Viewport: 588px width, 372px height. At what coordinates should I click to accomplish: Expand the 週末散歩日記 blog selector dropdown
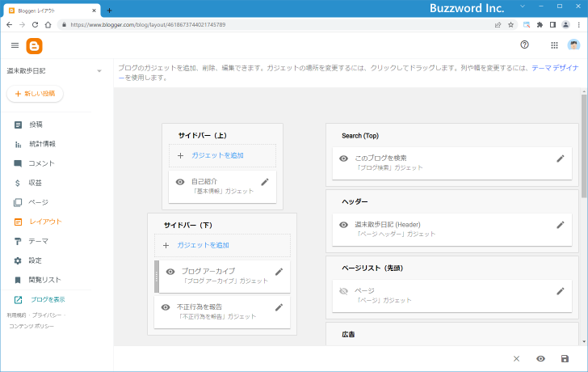click(99, 71)
